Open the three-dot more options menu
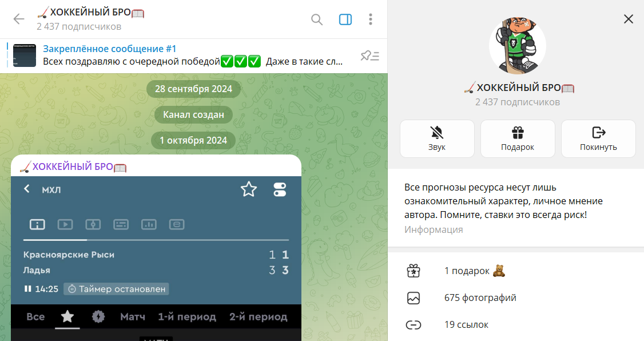 click(x=371, y=19)
